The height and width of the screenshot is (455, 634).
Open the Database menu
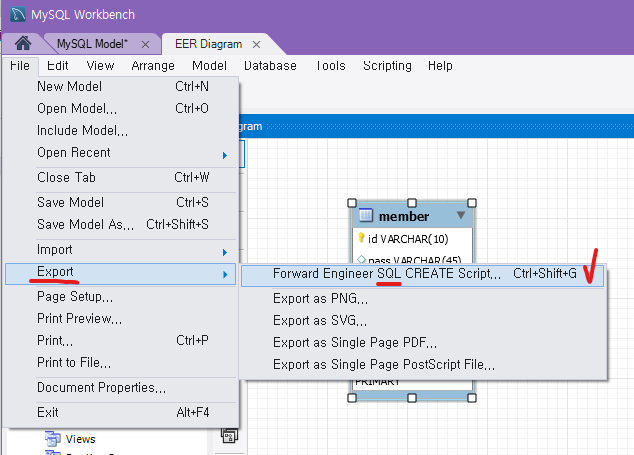pos(270,66)
